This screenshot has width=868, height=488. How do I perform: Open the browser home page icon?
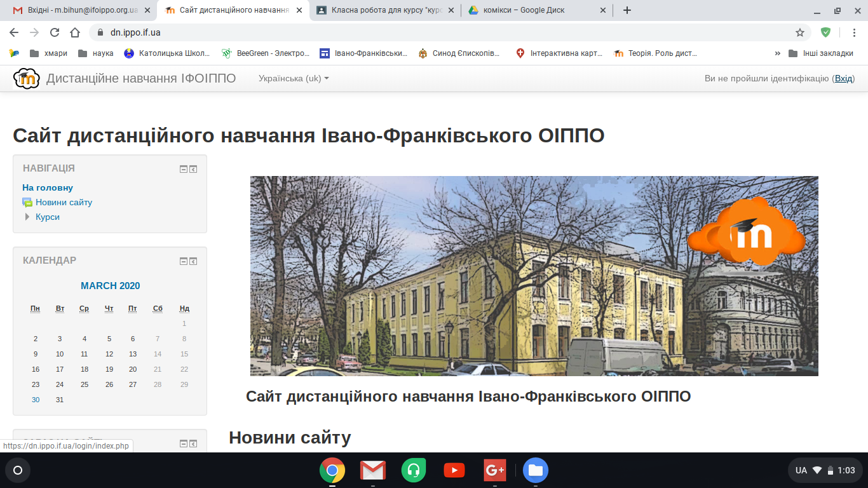pos(75,32)
